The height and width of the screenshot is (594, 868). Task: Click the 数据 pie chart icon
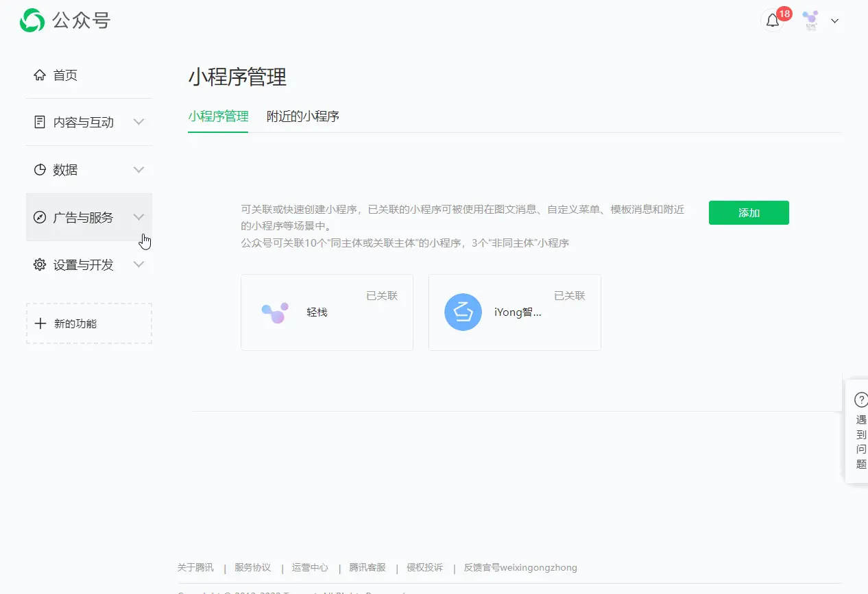(x=40, y=170)
